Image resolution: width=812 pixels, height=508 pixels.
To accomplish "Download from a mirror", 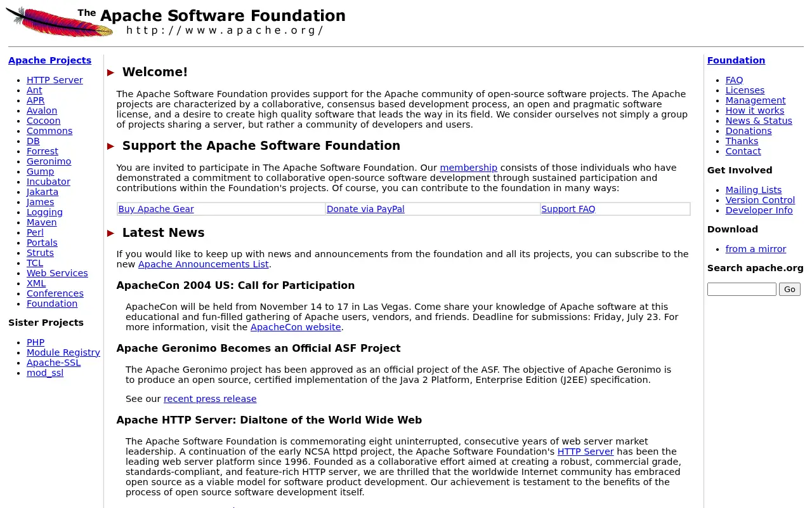I will point(756,249).
